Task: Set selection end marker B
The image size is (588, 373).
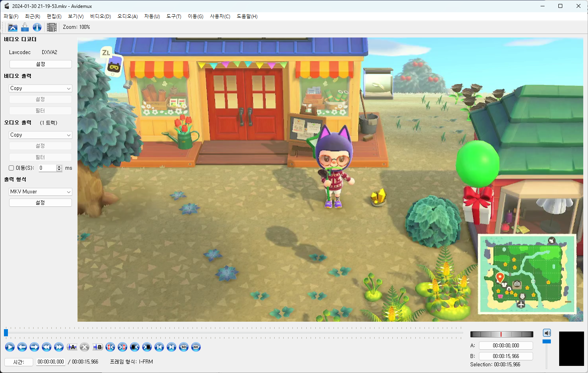Action: (x=98, y=347)
